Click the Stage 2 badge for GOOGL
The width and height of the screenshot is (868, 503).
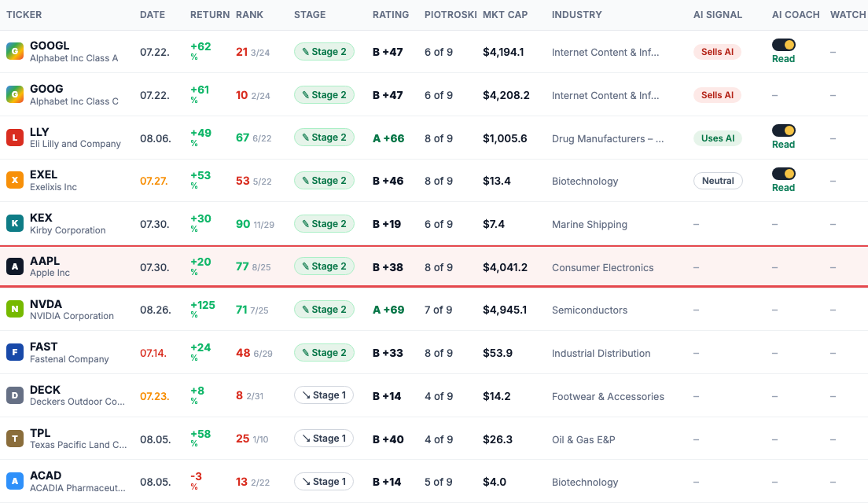point(324,51)
